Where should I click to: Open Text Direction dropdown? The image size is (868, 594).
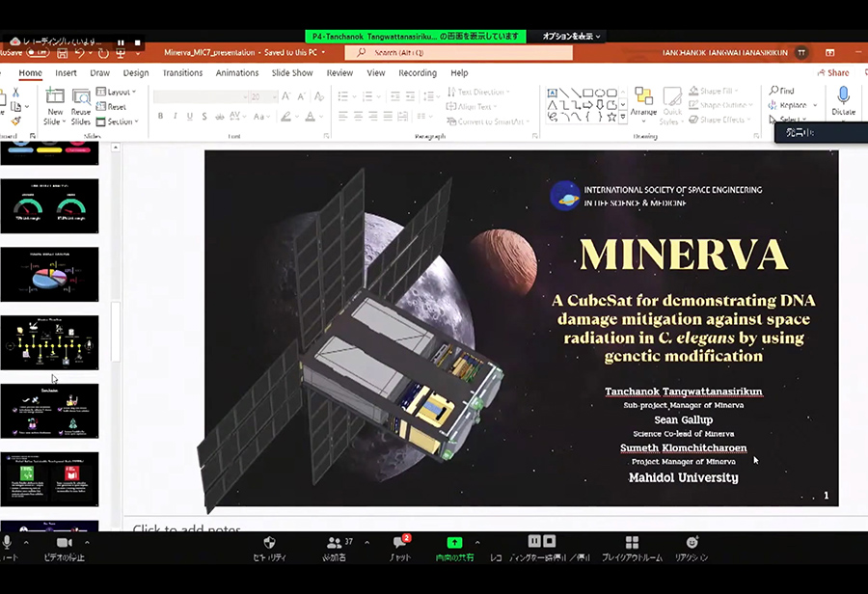(478, 92)
